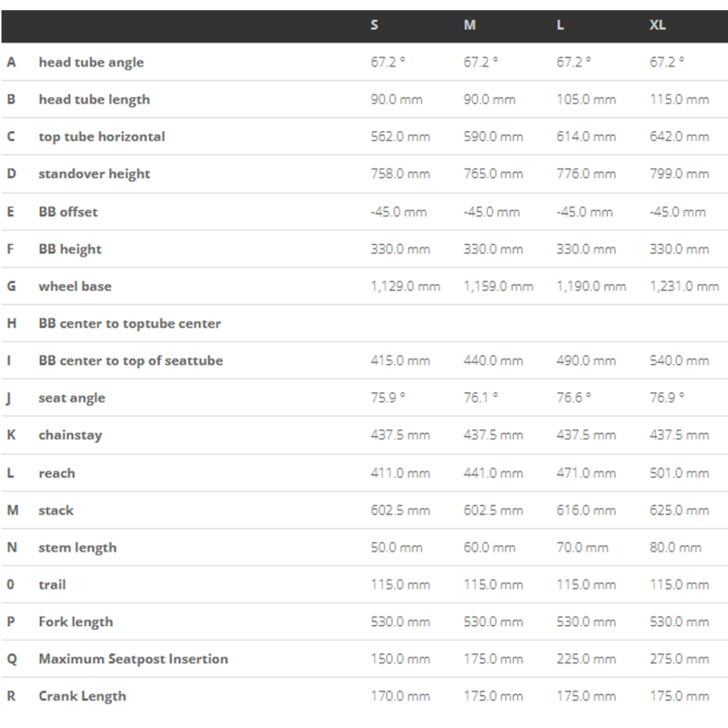Click the standover height value 758.0 mm
The height and width of the screenshot is (728, 728).
(400, 174)
